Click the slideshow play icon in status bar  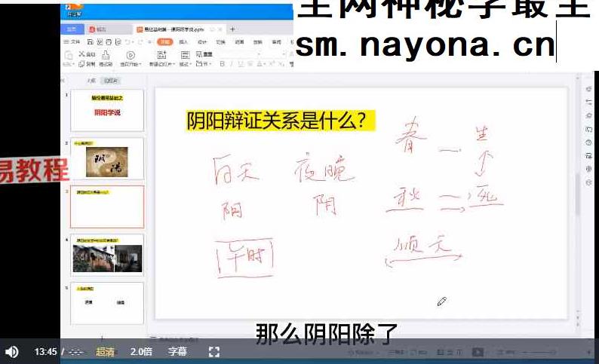click(477, 352)
